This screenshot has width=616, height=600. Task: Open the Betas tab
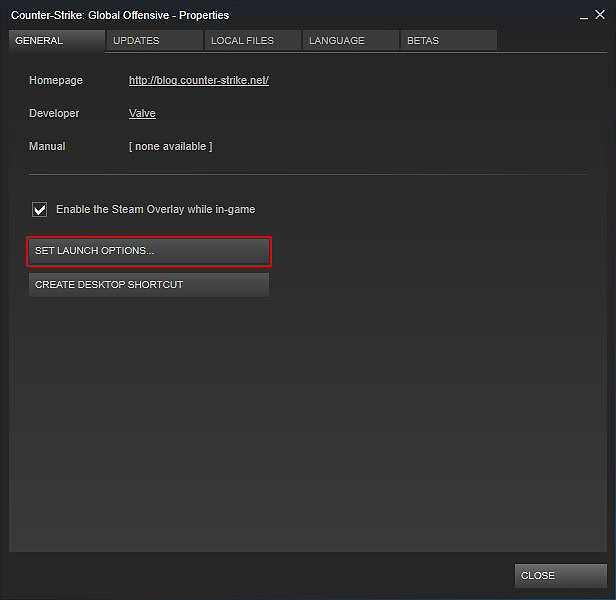(x=449, y=40)
